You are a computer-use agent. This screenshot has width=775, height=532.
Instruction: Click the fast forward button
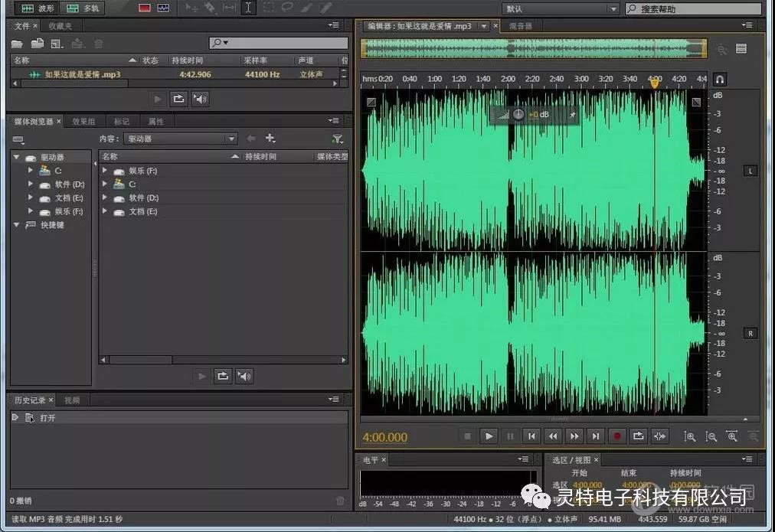(x=574, y=436)
